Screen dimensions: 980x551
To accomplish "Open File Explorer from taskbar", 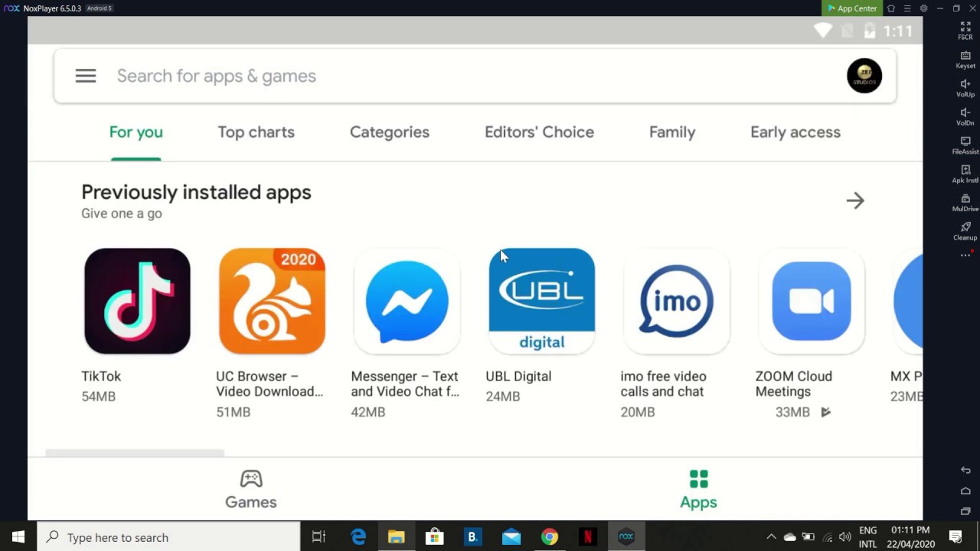I will coord(396,537).
